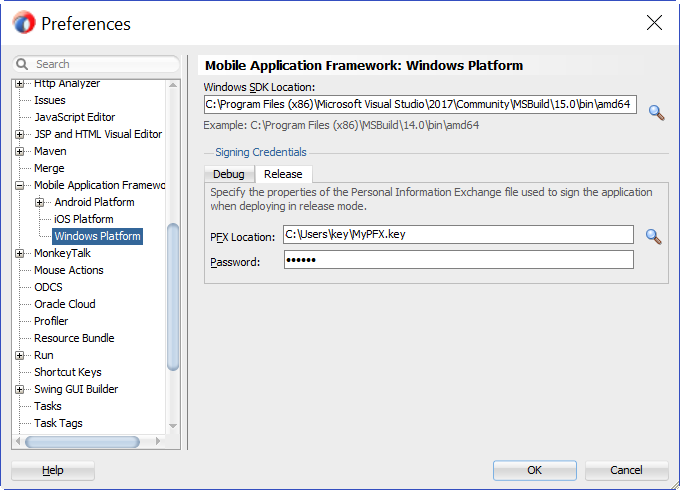Browse for PFX Location magnifier icon
Image resolution: width=680 pixels, height=490 pixels.
click(654, 237)
